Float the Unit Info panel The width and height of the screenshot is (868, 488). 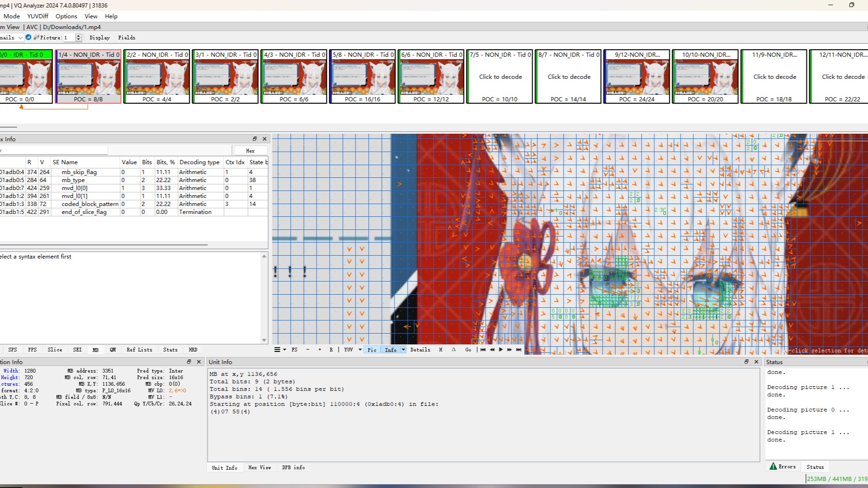tap(746, 362)
